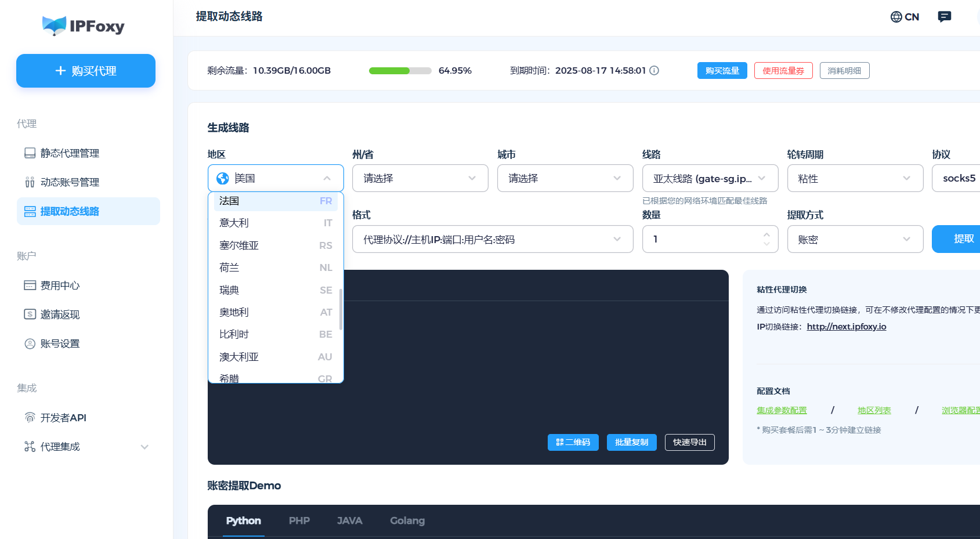Screen dimensions: 980x539
Task: Click the dynamic account management icon
Action: (30, 182)
